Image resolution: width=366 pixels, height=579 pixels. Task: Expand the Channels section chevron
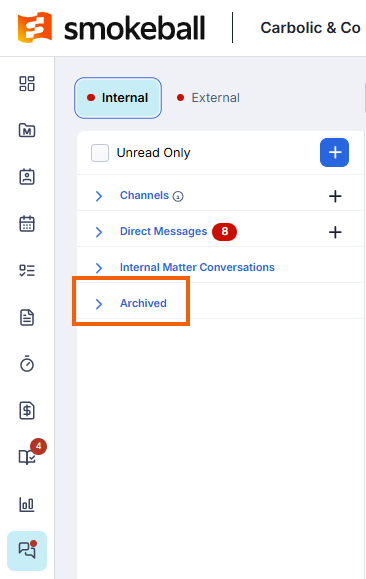(x=99, y=196)
